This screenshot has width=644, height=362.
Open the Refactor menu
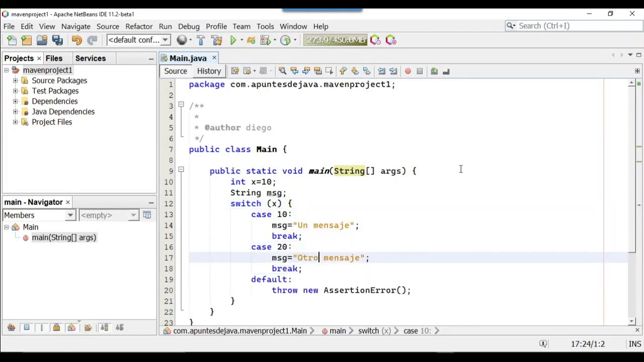[x=139, y=26]
